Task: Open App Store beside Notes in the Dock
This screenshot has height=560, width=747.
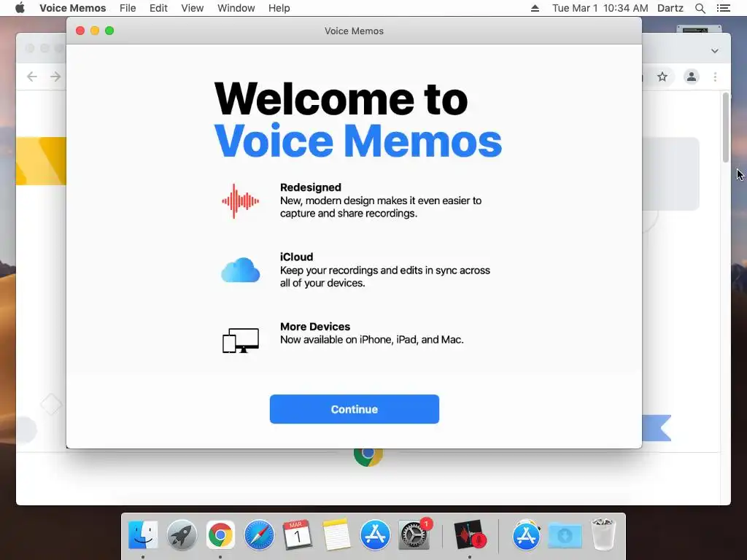Action: pos(375,534)
